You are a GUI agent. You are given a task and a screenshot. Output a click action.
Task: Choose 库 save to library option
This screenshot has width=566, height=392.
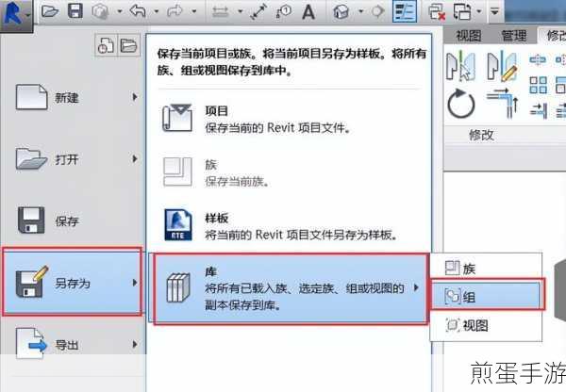[x=291, y=289]
